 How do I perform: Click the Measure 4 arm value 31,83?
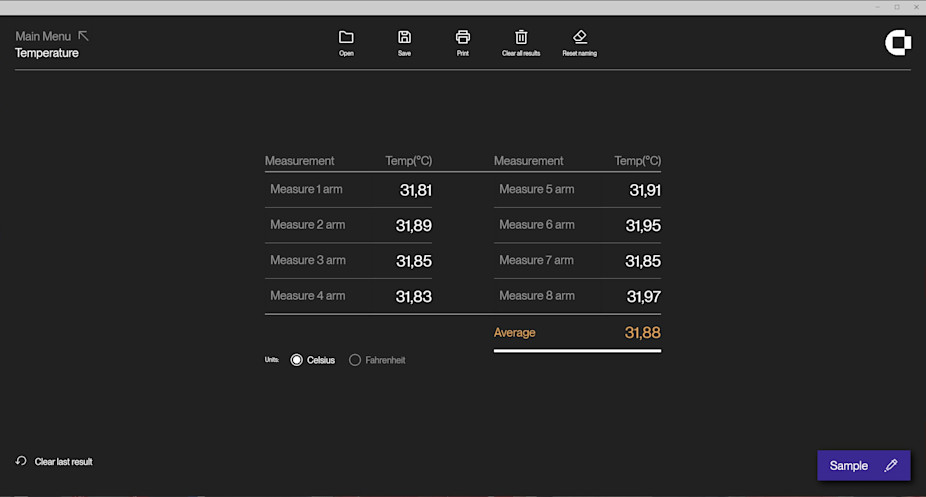pyautogui.click(x=413, y=296)
